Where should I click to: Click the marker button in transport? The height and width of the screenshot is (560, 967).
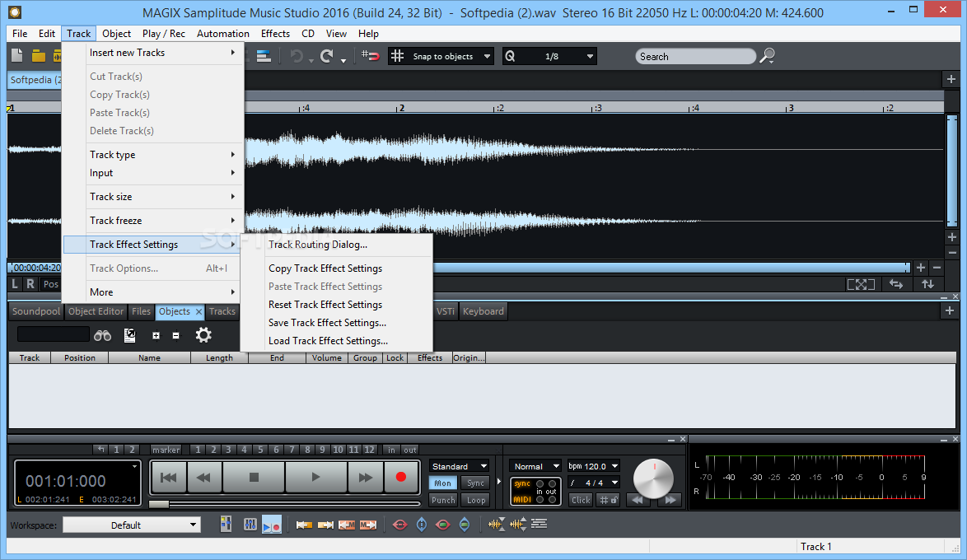pos(166,450)
